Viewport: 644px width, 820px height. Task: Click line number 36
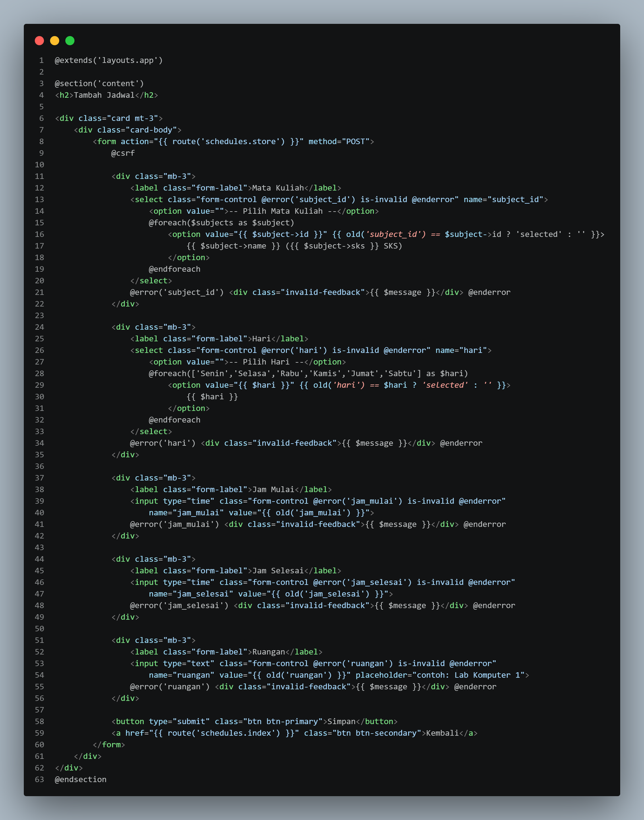coord(39,466)
